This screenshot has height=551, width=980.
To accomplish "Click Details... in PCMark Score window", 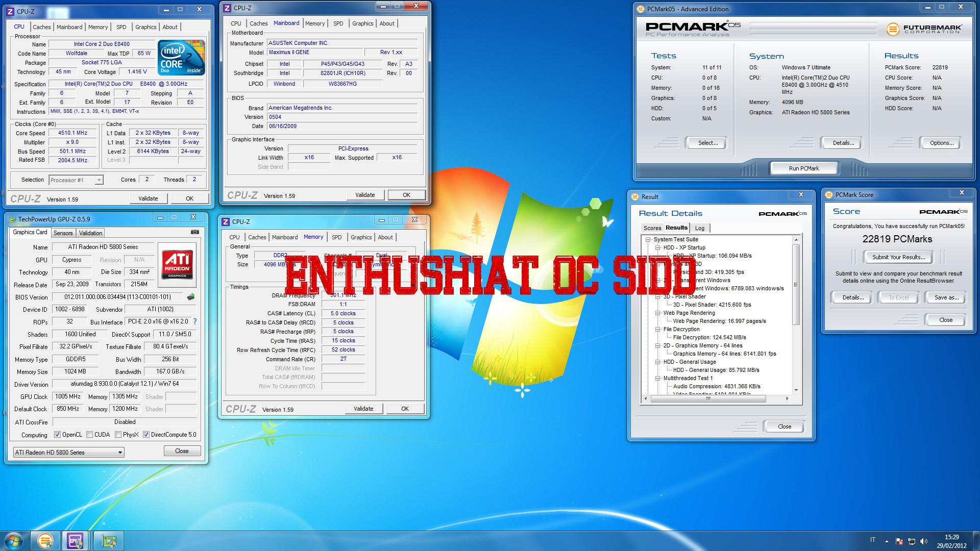I will (x=853, y=297).
